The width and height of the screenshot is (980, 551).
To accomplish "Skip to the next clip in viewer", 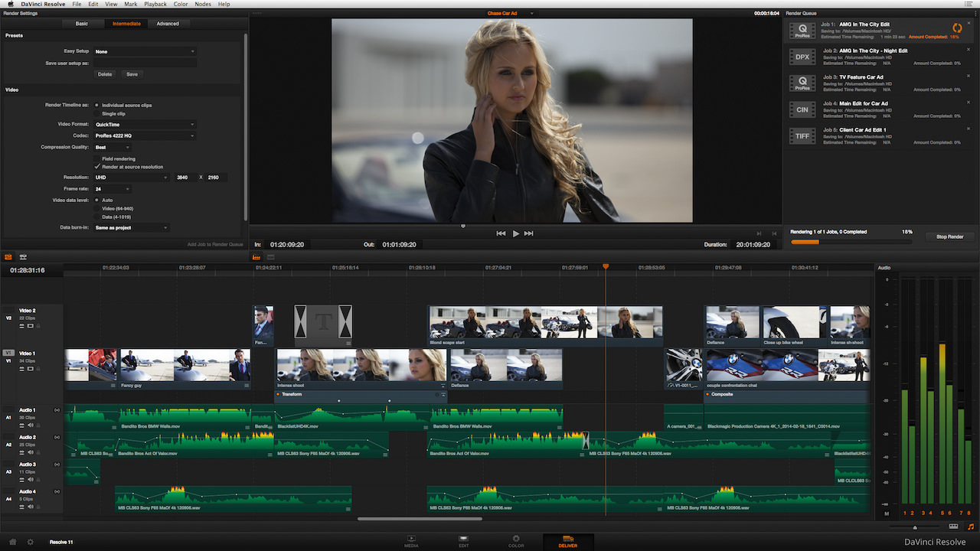I will (529, 233).
